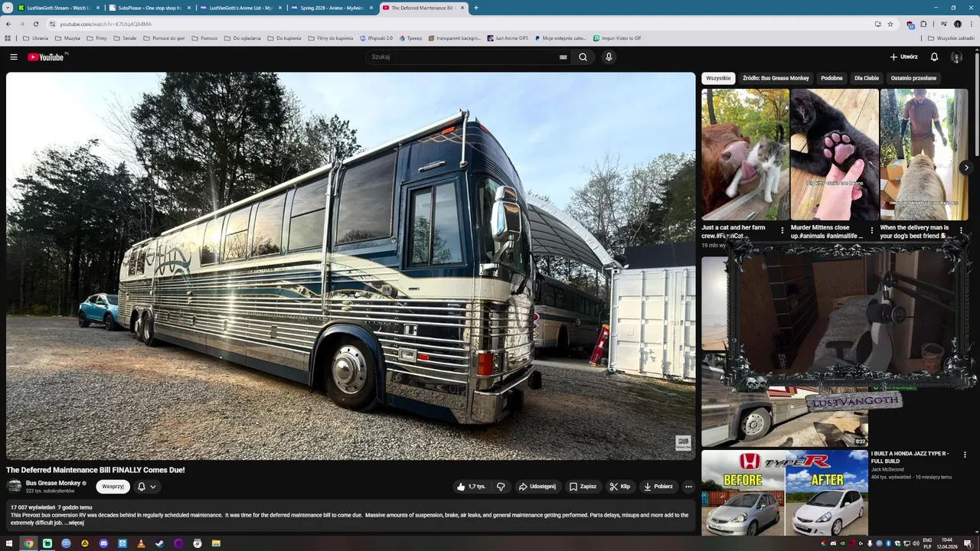Select 'Ostatnio przesłane' filter chip
This screenshot has height=551, width=980.
coord(913,78)
